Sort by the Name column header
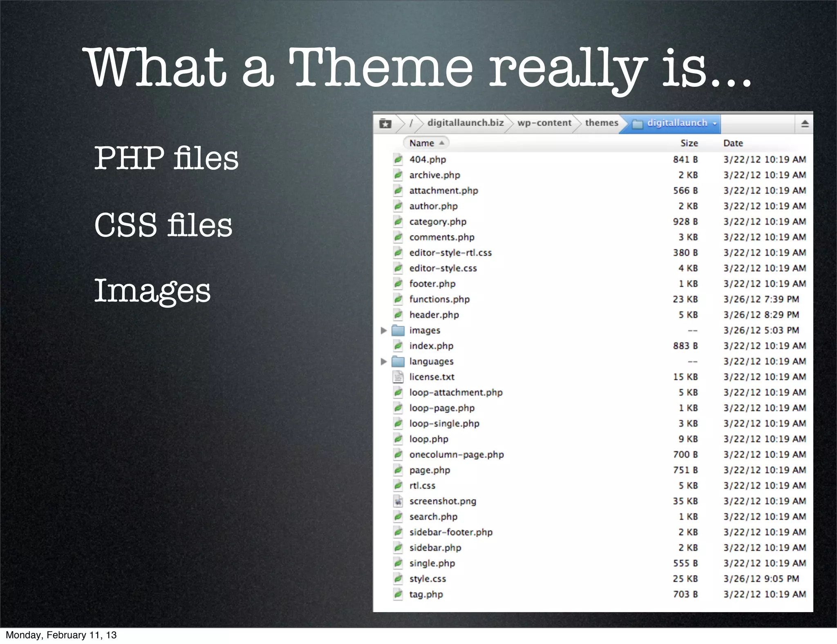 click(426, 143)
